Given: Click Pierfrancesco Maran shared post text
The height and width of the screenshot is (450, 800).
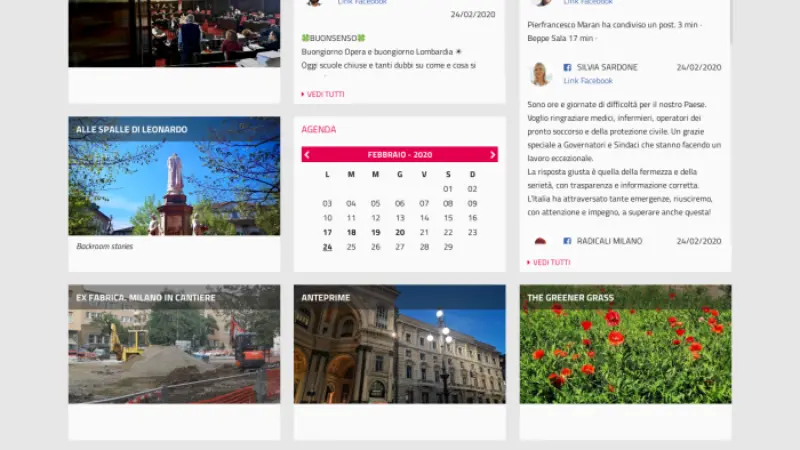Looking at the screenshot, I should point(614,24).
